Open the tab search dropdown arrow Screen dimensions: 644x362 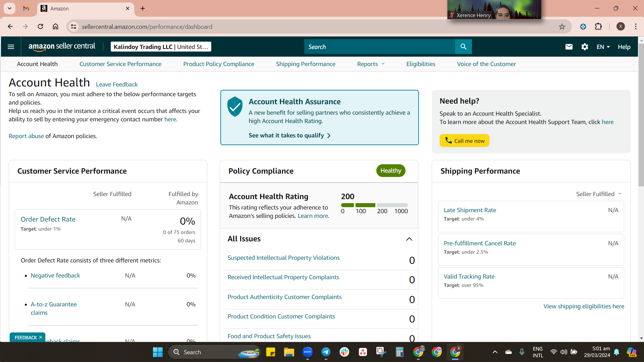9,8
